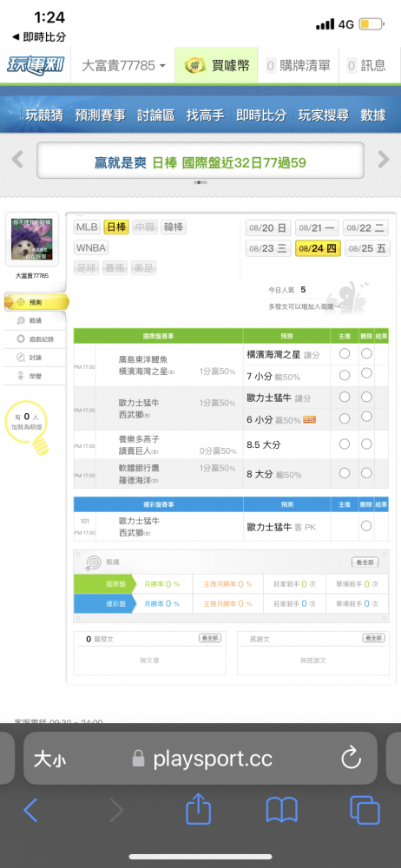The height and width of the screenshot is (868, 401).
Task: Tap Safari back arrow
Action: [30, 811]
